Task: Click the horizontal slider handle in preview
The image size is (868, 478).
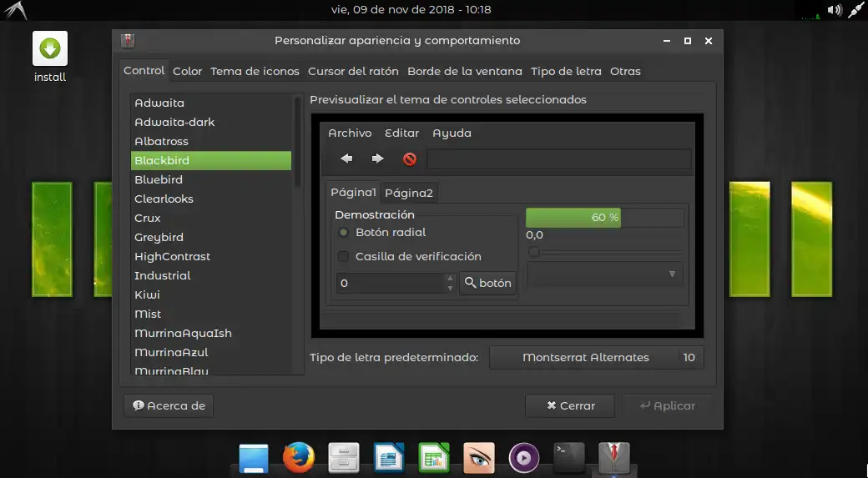Action: [533, 252]
